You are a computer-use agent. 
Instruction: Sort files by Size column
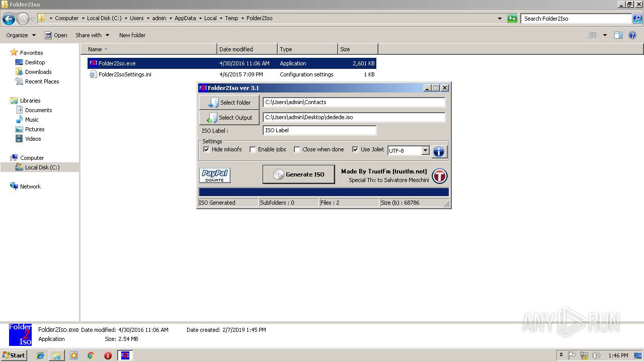(358, 49)
